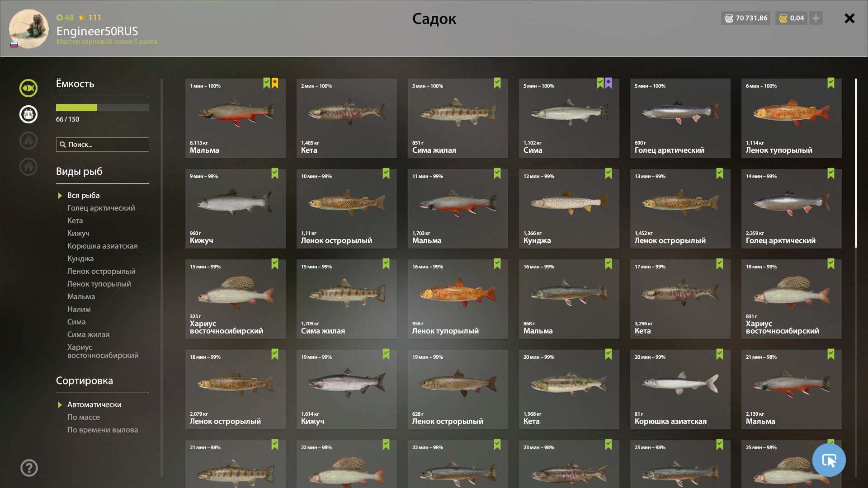
Task: Toggle green bookmark on Кунджа 1,366 кг card
Action: click(x=609, y=174)
